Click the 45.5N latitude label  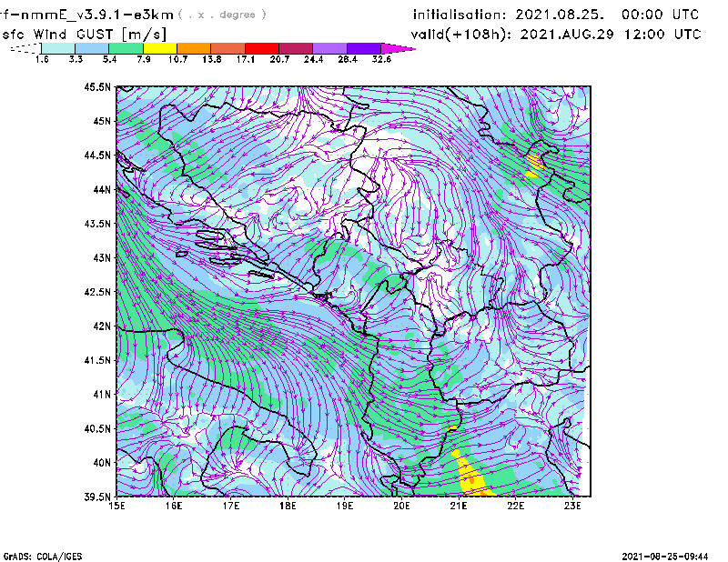(97, 86)
